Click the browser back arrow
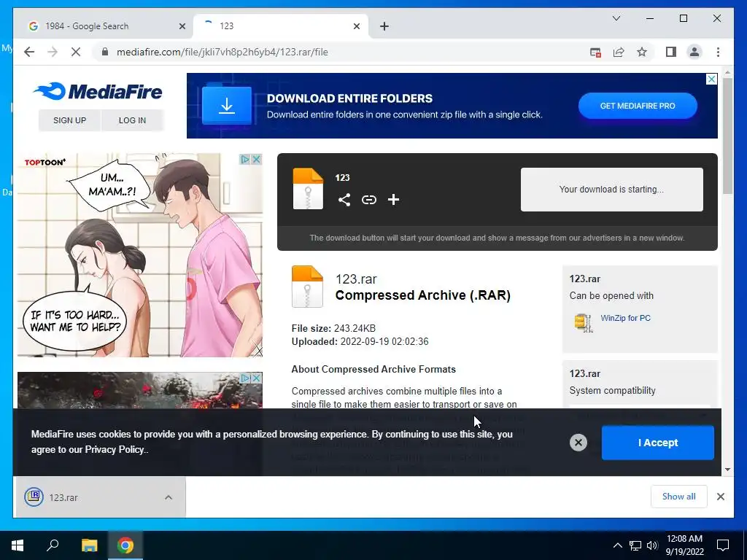Image resolution: width=747 pixels, height=560 pixels. (29, 52)
